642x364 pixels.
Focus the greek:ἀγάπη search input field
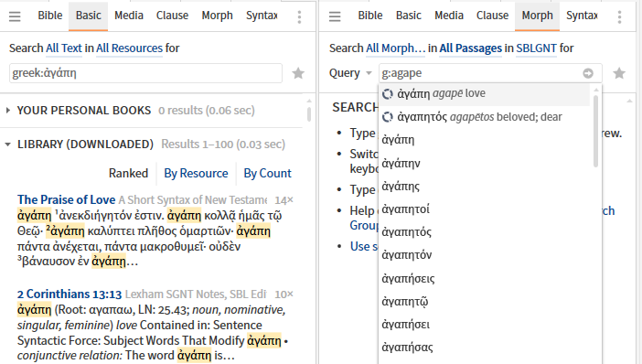[x=145, y=73]
